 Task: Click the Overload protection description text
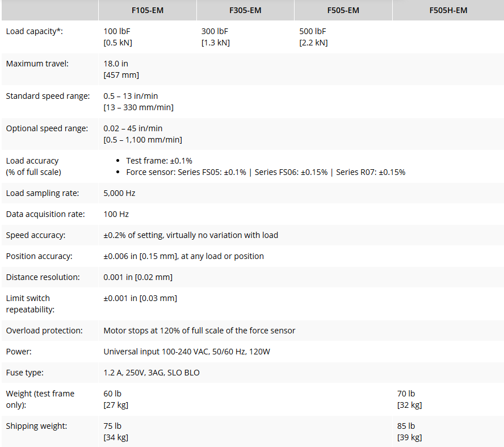(199, 331)
